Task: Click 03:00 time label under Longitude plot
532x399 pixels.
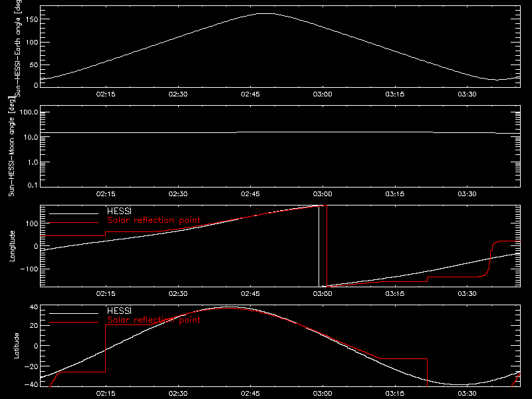Action: [x=323, y=294]
